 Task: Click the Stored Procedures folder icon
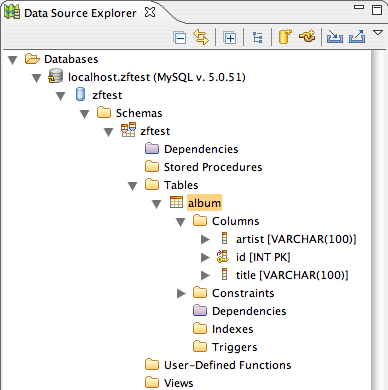point(152,166)
